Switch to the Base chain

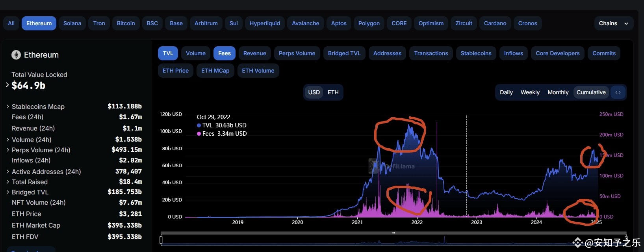click(176, 23)
